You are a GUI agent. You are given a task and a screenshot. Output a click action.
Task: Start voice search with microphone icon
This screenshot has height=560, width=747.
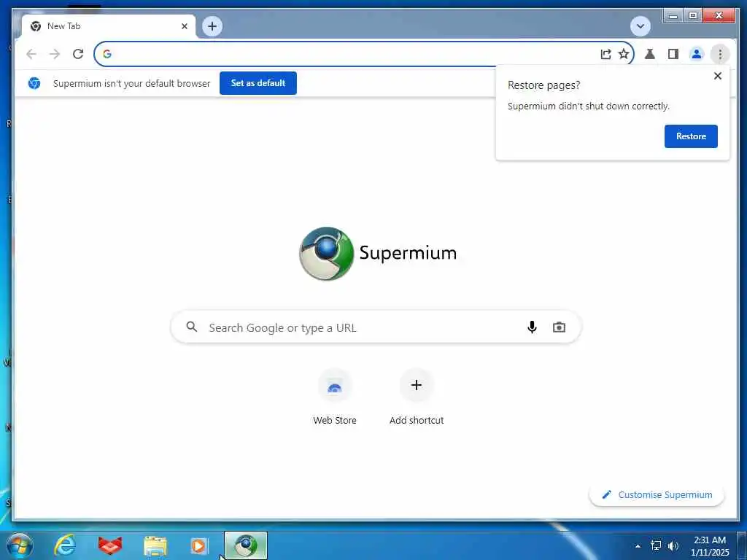point(532,327)
